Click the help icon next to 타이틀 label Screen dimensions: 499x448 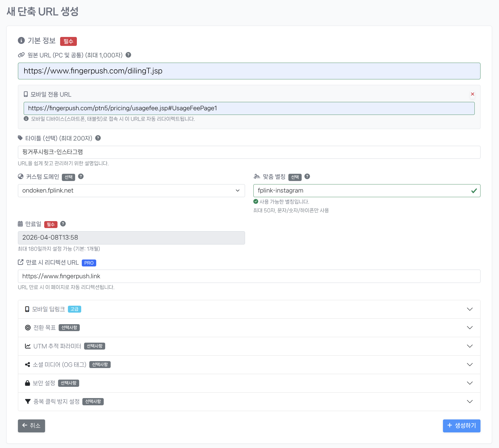point(98,138)
